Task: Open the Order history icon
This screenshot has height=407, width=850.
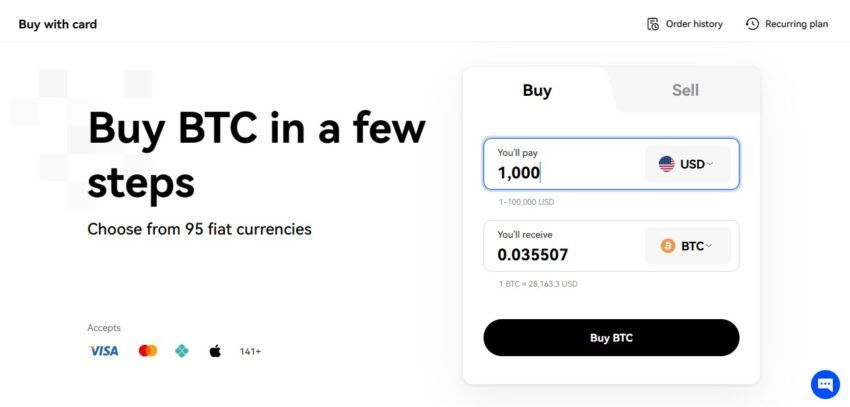Action: (653, 24)
